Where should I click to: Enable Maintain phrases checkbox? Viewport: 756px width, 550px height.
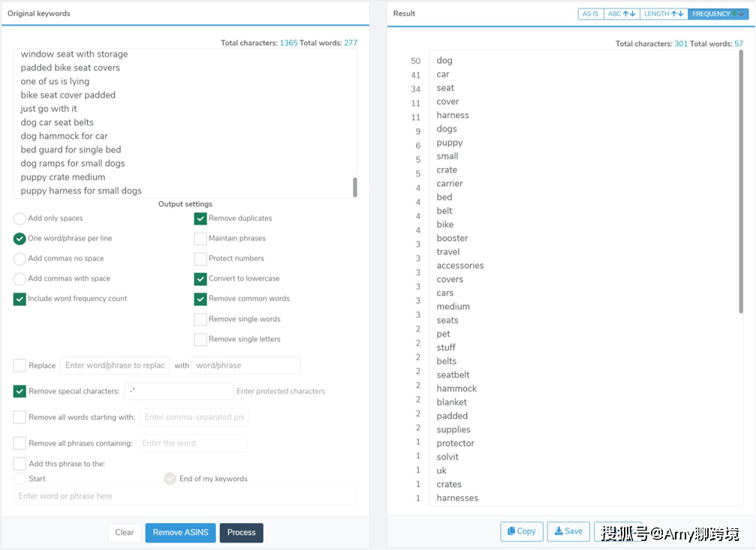click(200, 239)
